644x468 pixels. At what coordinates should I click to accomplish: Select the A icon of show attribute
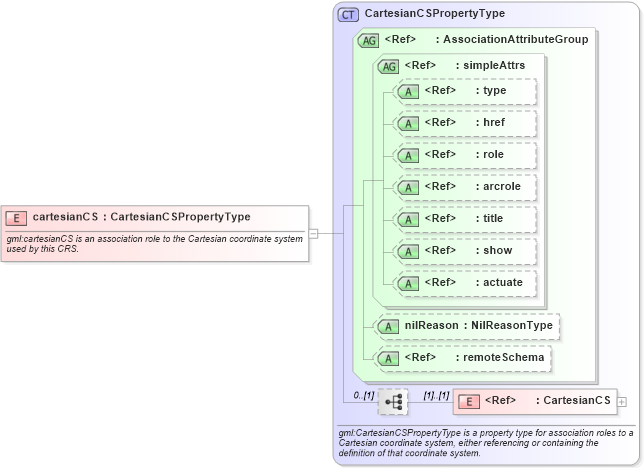tap(408, 252)
